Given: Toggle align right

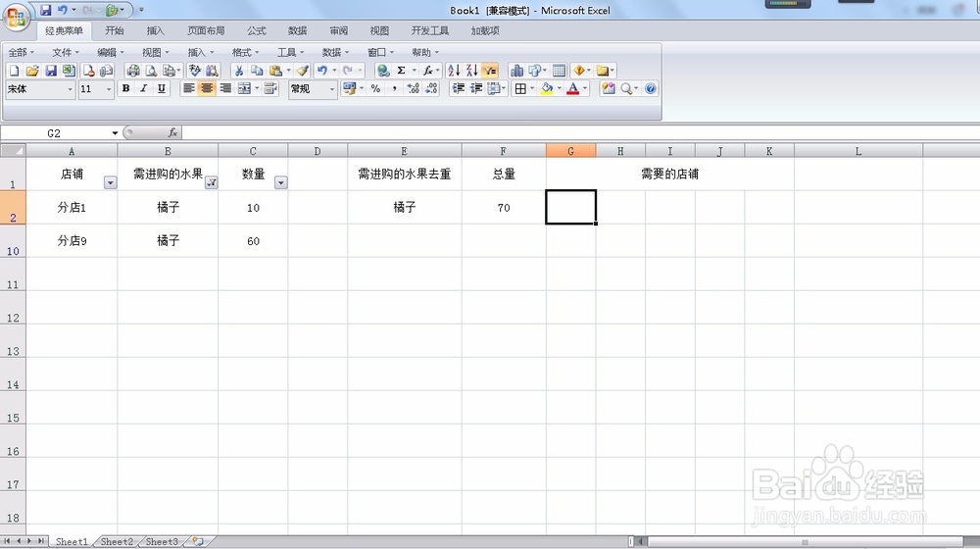Looking at the screenshot, I should pyautogui.click(x=225, y=89).
